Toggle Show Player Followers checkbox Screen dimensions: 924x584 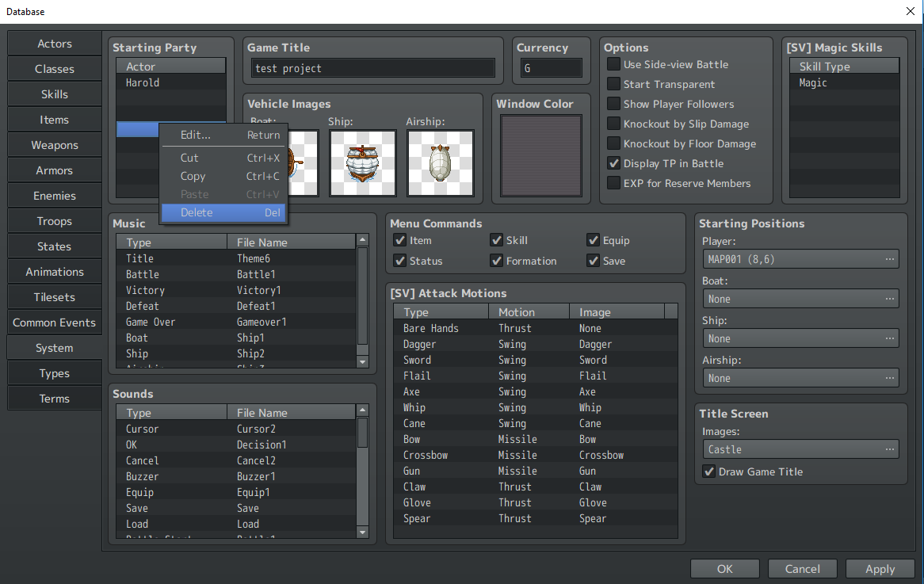point(613,104)
